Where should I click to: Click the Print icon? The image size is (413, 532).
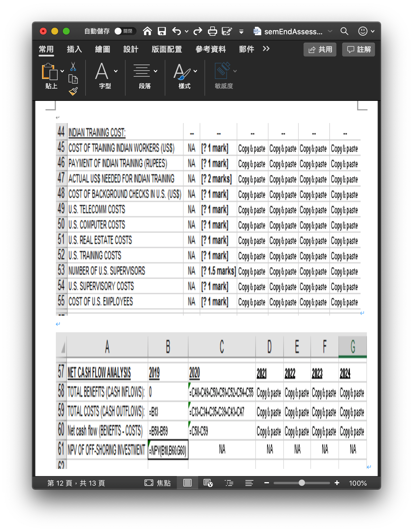pyautogui.click(x=213, y=31)
